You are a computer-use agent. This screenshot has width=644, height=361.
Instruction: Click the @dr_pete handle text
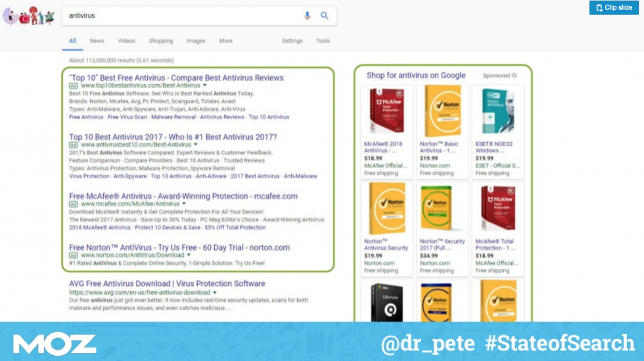coord(428,343)
